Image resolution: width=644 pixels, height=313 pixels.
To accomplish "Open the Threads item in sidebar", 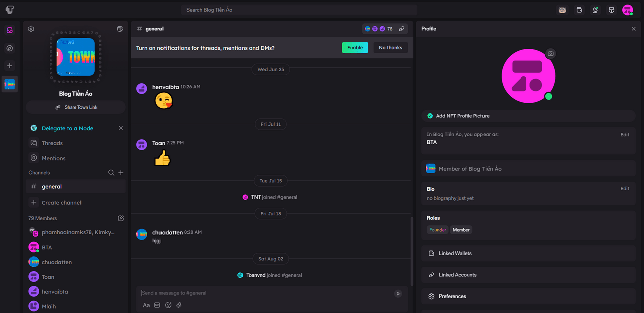I will [52, 143].
